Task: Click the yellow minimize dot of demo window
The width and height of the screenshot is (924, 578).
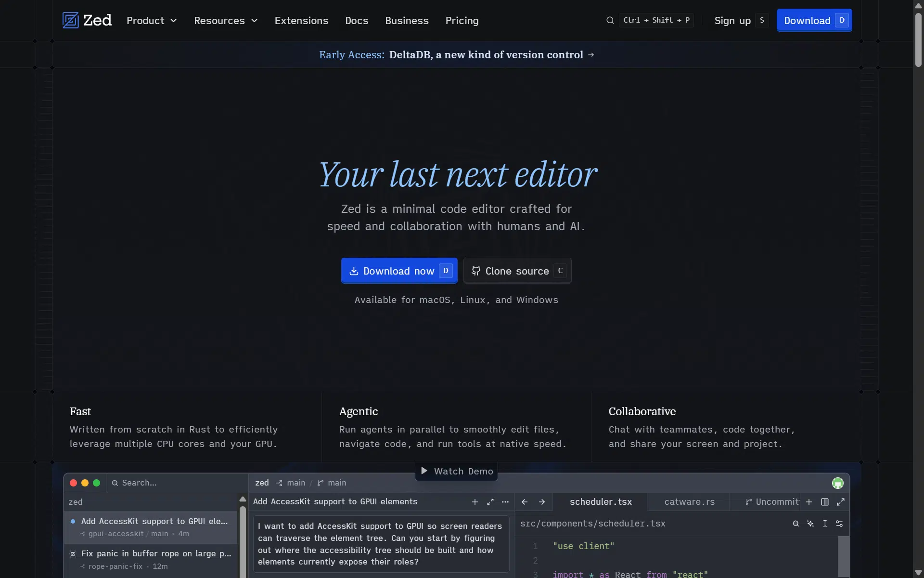Action: point(85,483)
